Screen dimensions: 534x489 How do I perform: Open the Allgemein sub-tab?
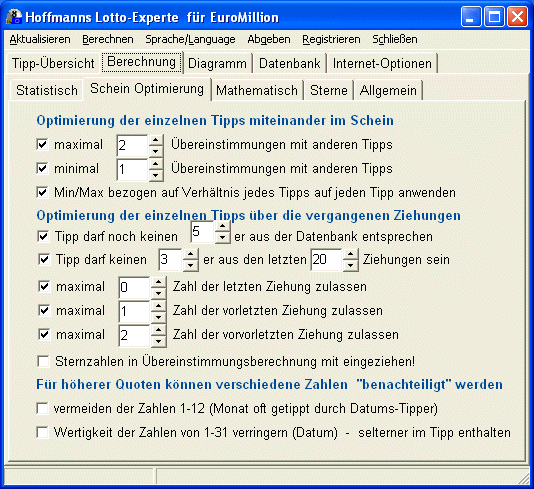(388, 91)
